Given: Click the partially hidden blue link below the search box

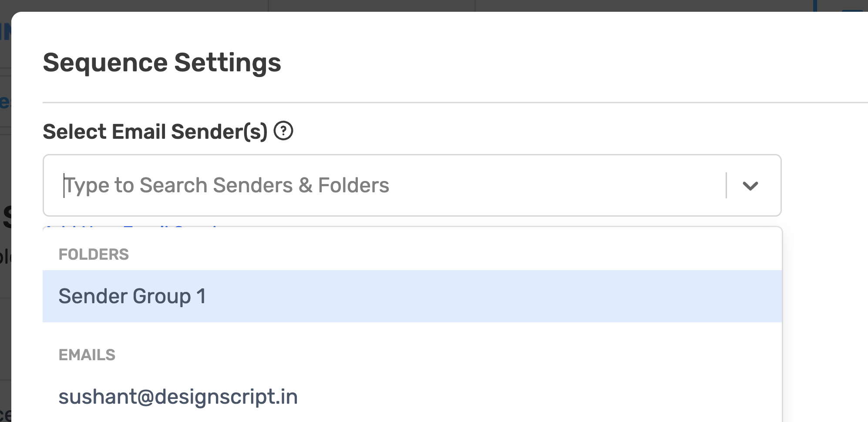Looking at the screenshot, I should 131,227.
